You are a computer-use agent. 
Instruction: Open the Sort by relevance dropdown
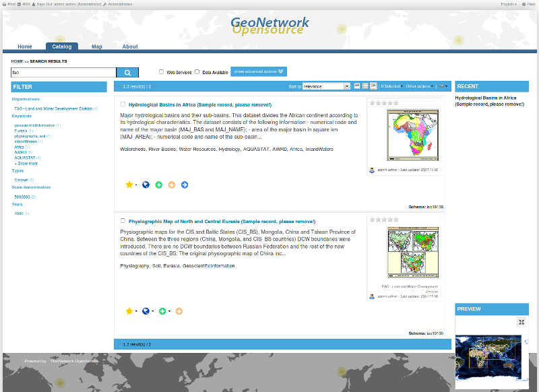(326, 86)
